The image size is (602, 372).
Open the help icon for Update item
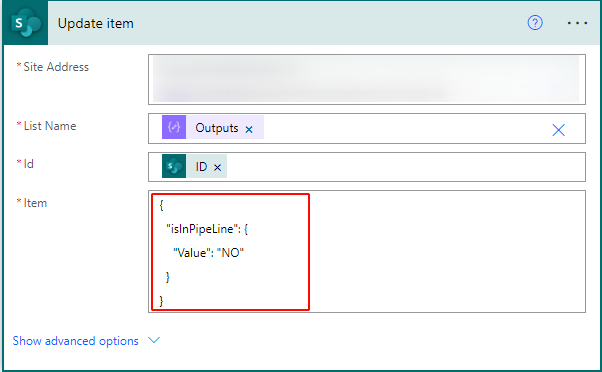(x=535, y=23)
